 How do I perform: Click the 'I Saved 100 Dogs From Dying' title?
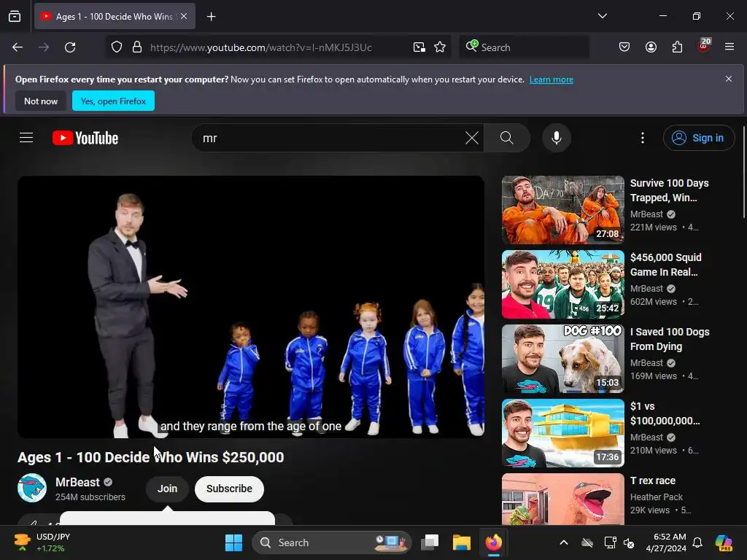click(670, 339)
